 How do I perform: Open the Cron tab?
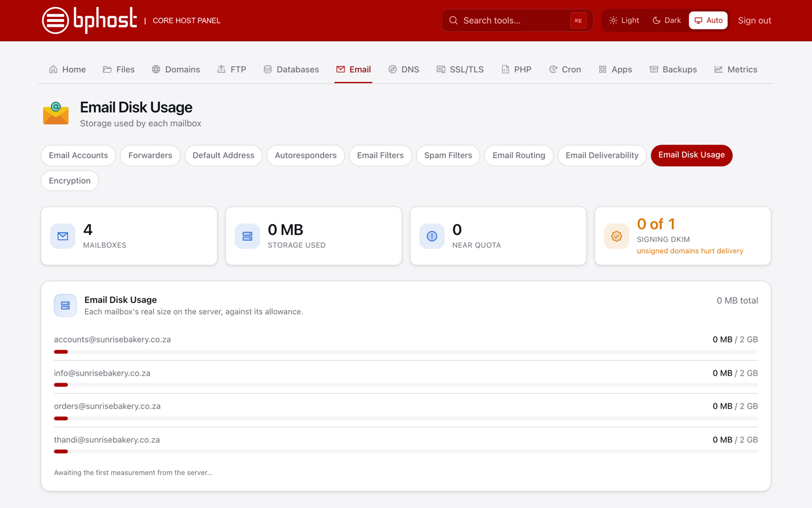[x=565, y=69]
